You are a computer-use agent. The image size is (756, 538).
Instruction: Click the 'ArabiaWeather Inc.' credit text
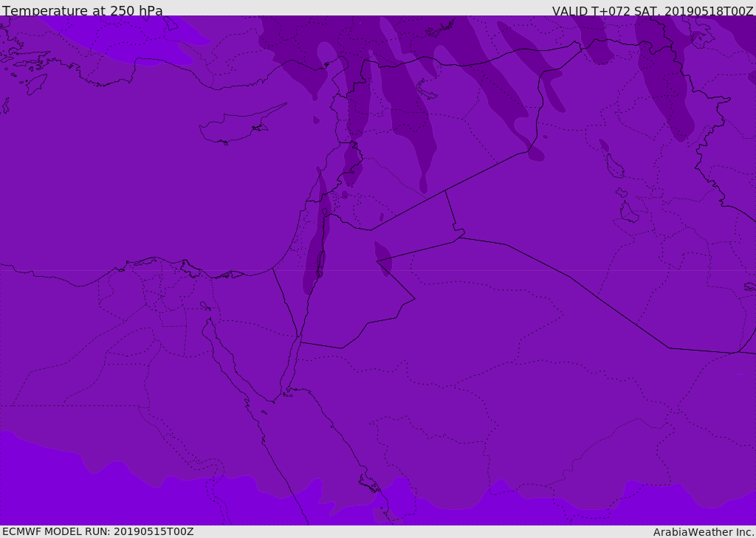[x=704, y=532]
